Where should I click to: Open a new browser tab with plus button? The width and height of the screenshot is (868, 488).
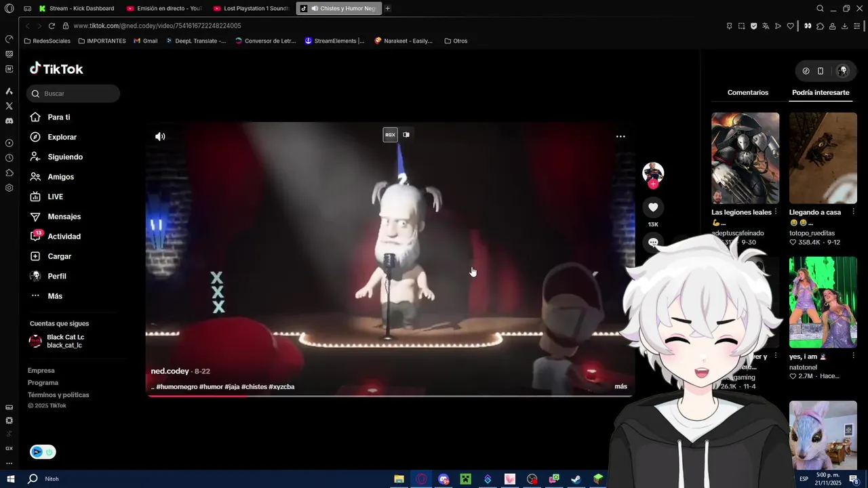point(387,8)
